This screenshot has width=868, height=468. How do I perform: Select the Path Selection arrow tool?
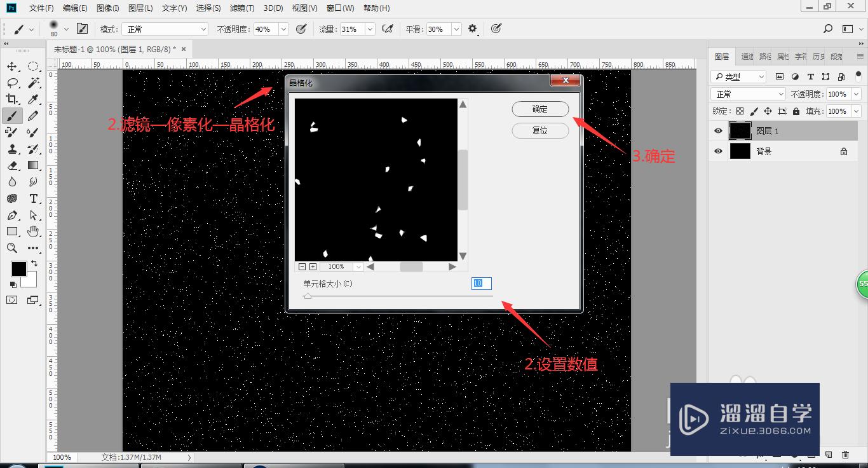33,215
